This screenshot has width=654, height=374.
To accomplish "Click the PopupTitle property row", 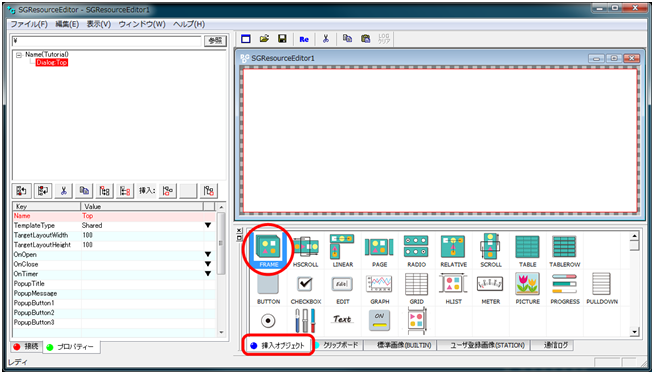I will pos(114,284).
